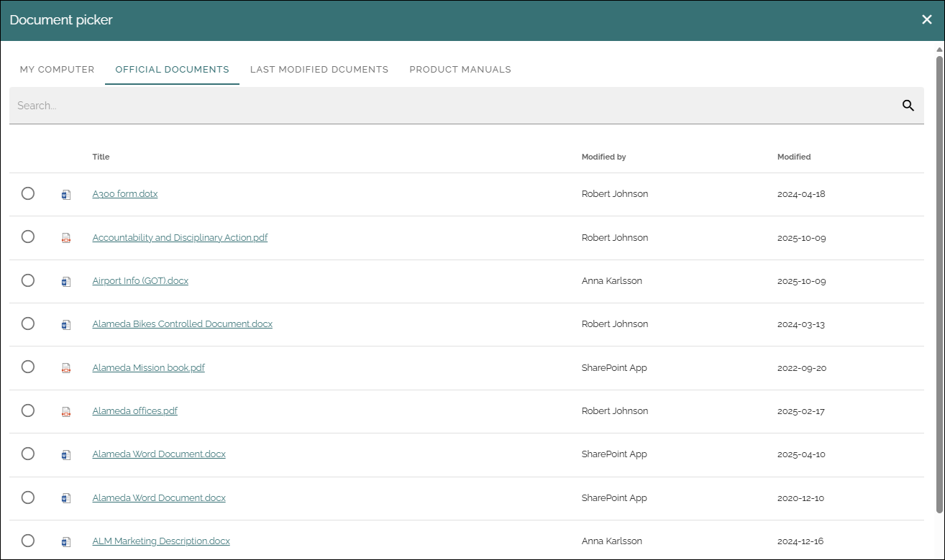Click the Modified by column header
Image resolution: width=945 pixels, height=560 pixels.
(x=603, y=157)
